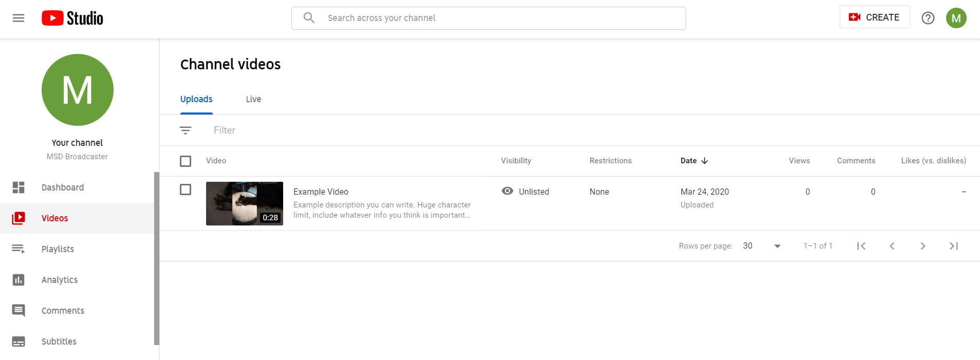This screenshot has width=980, height=360.
Task: Open the Rows per page dropdown
Action: click(762, 246)
